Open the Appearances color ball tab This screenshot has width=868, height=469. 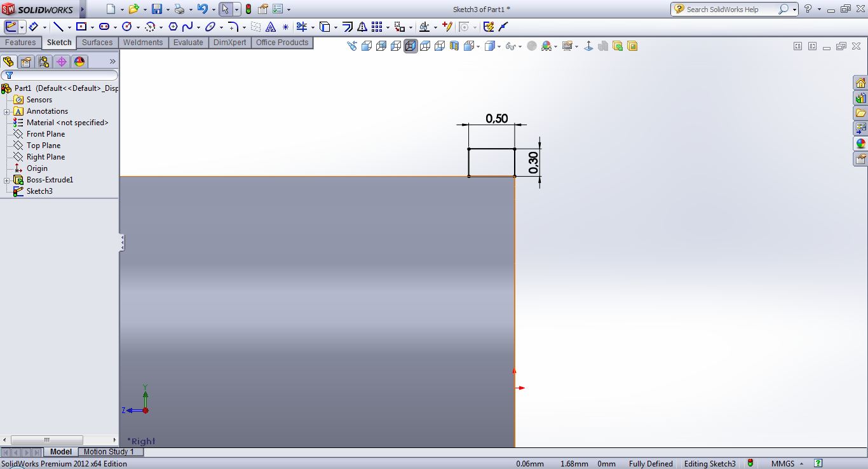coord(79,62)
